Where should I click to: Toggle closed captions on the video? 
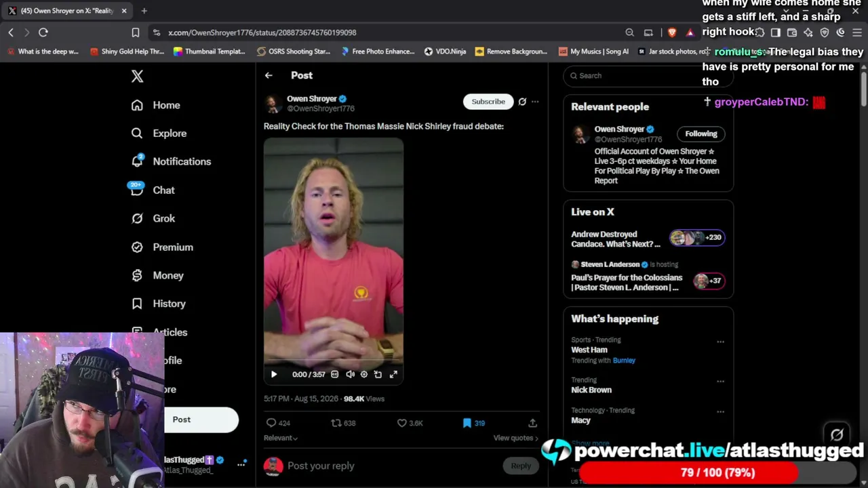(334, 374)
